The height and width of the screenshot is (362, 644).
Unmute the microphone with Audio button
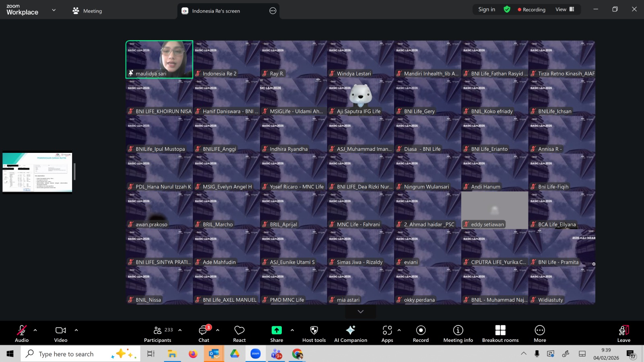coord(22,333)
